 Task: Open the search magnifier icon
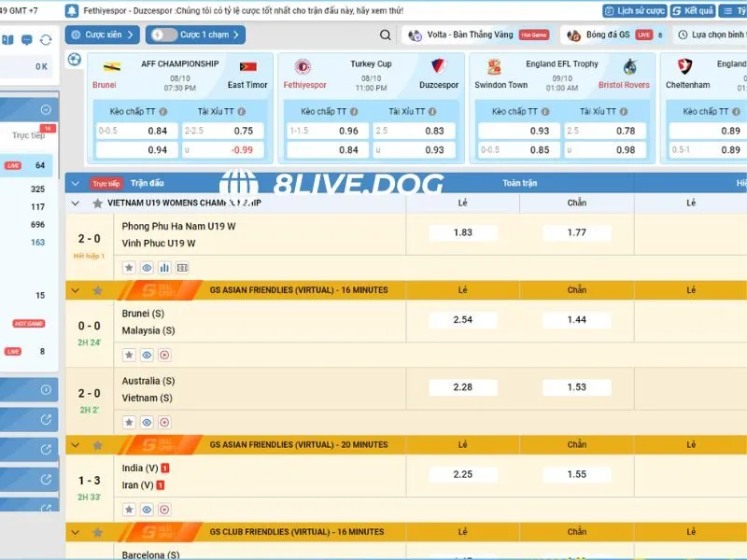[387, 35]
